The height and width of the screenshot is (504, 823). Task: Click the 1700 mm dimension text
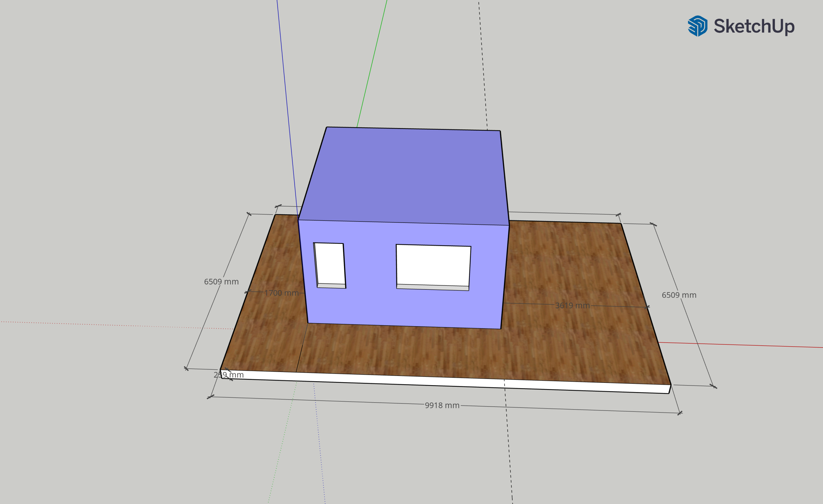[281, 293]
